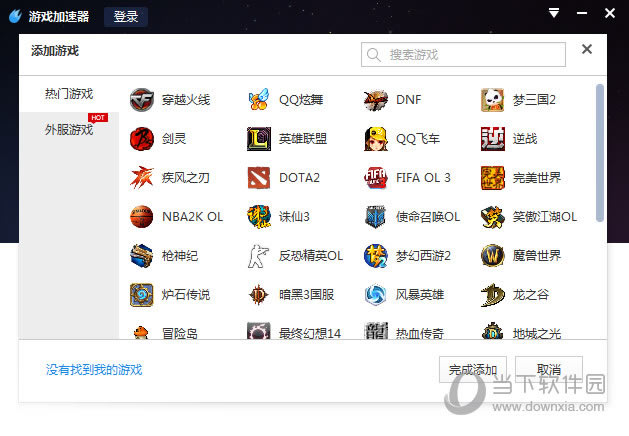
Task: Select the 枪神纪 icon
Action: (142, 256)
